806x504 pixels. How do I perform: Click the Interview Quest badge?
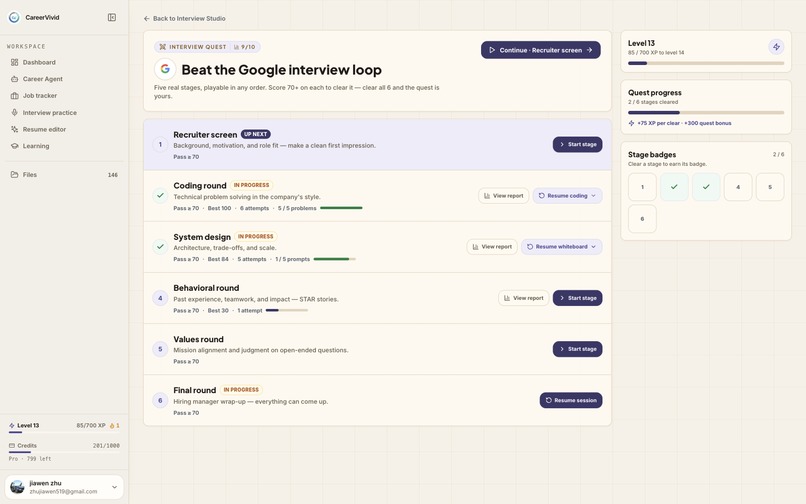coord(193,47)
